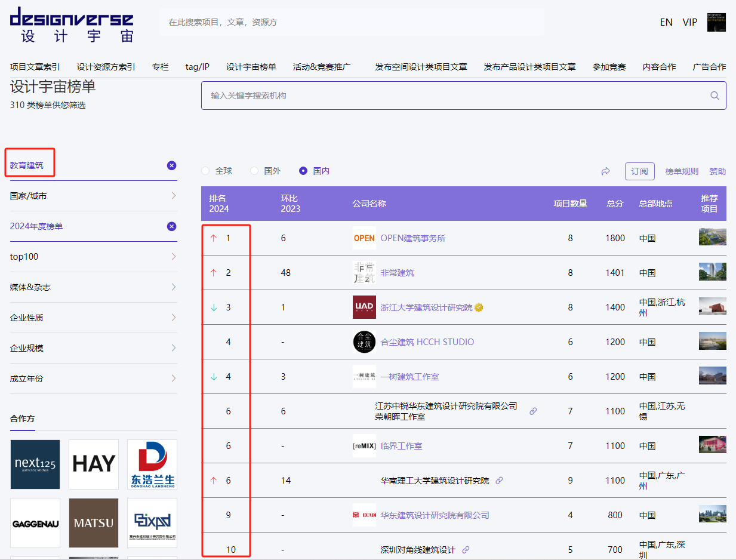This screenshot has height=560, width=736.
Task: Open 项目文章索引 in the navigation
Action: coord(35,67)
